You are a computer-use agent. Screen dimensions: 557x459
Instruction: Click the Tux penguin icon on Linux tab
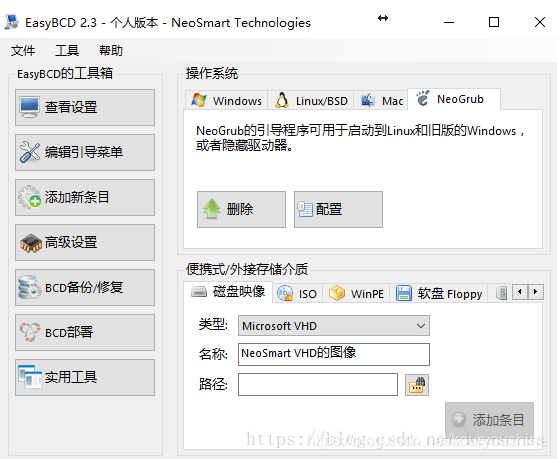282,100
